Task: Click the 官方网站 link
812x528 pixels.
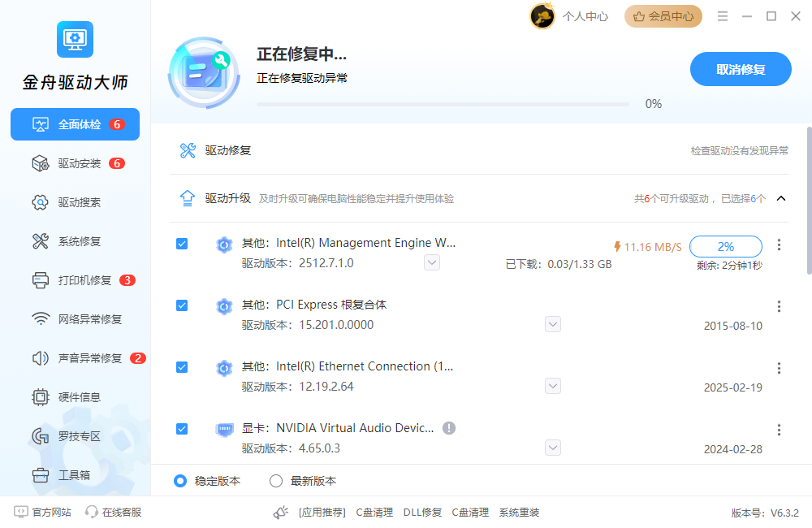Action: [51, 513]
